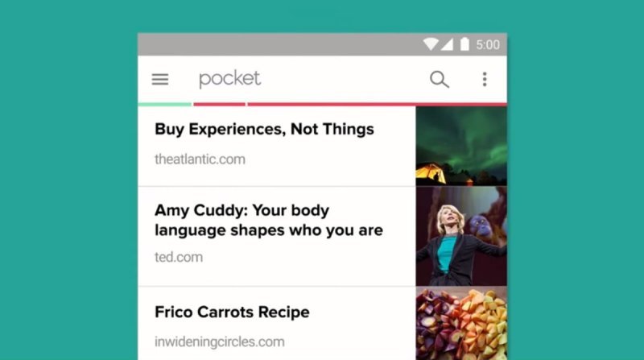The width and height of the screenshot is (644, 360).
Task: Tap the 5:00 clock in status bar
Action: point(488,44)
